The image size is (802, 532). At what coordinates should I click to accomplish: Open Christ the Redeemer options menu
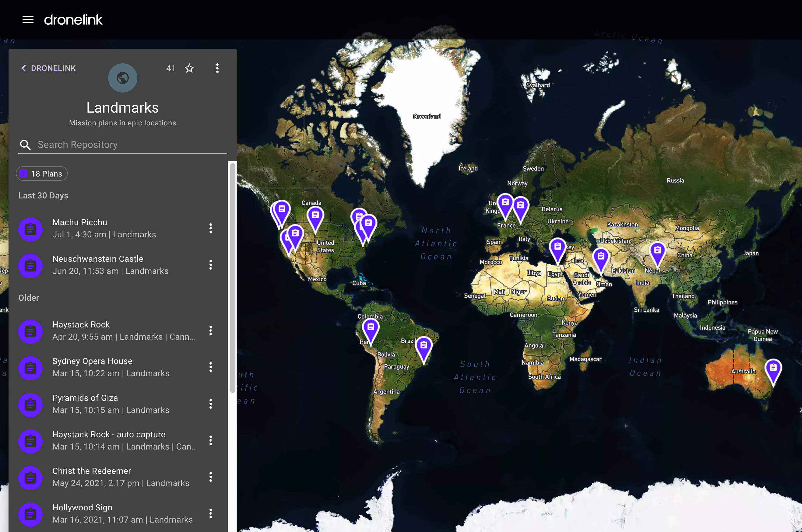pos(211,477)
